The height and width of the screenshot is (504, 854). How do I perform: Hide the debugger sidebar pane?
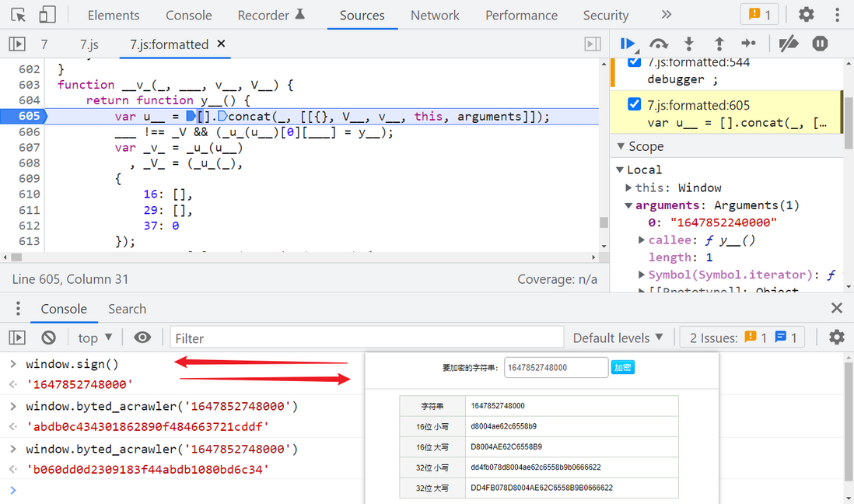click(593, 44)
